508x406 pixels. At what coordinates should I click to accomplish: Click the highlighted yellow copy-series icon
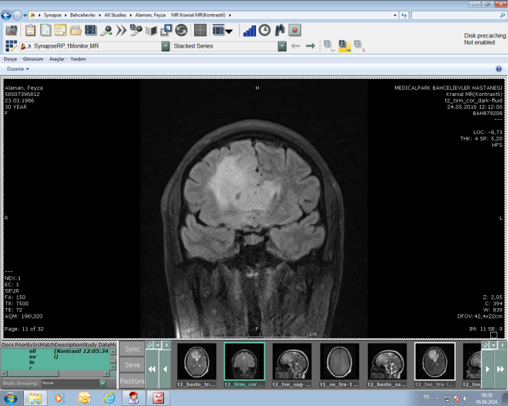coord(344,46)
